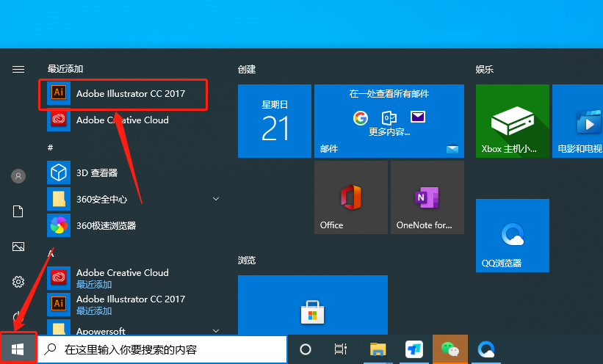Screen dimensions: 603x364
Task: Open Cortana circle on taskbar
Action: [x=306, y=349]
